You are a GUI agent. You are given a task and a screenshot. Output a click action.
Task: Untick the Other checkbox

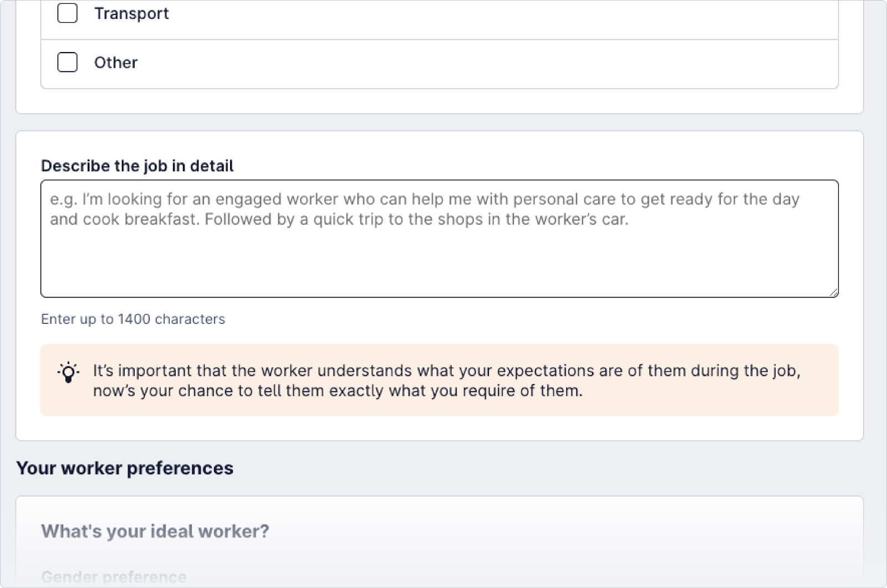67,62
